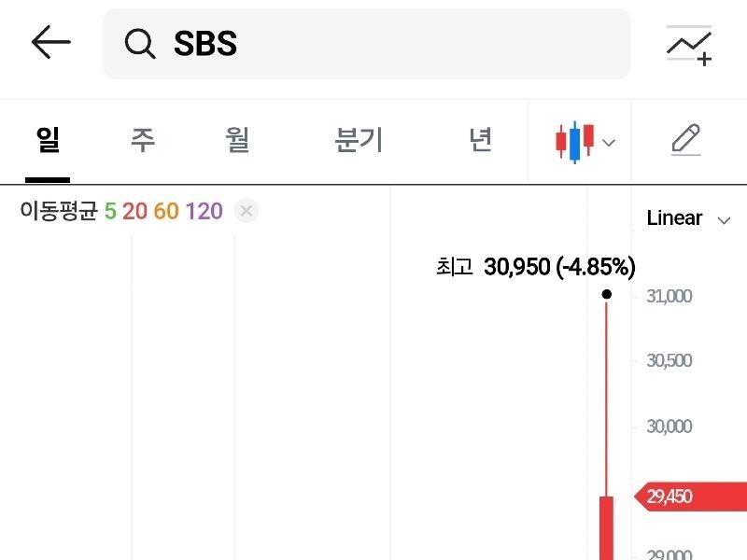Click the 29,450 current price tag
This screenshot has height=560, width=747.
point(689,496)
